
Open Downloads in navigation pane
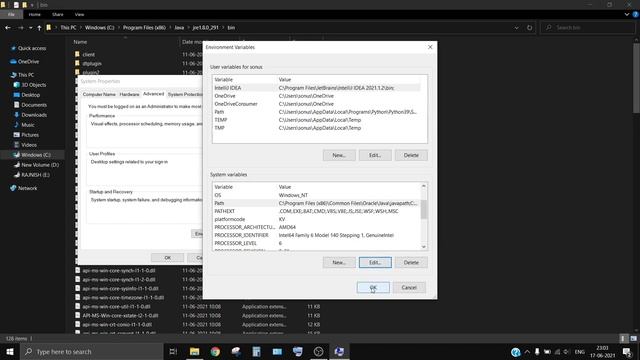[34, 115]
